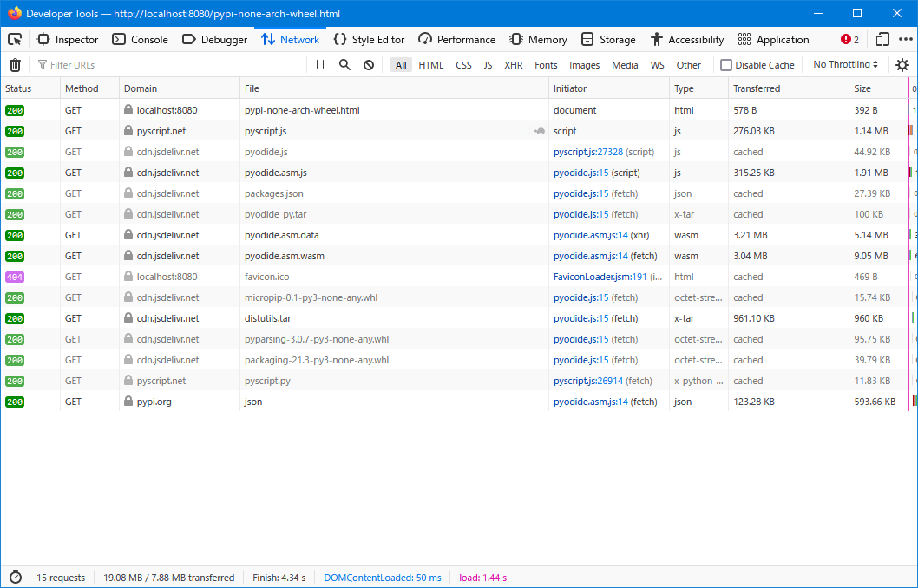Click the 200 status badge for distutils.tar
Image resolution: width=918 pixels, height=588 pixels.
point(15,318)
